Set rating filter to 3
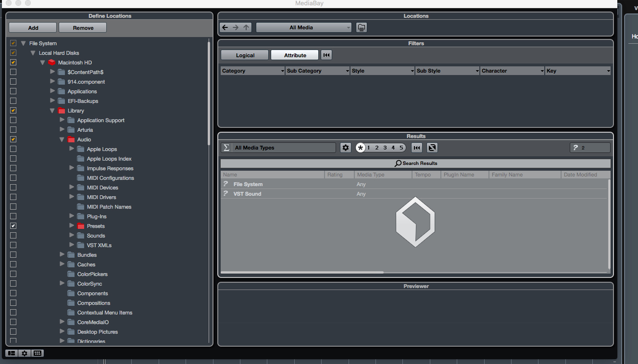638x364 pixels. [385, 148]
